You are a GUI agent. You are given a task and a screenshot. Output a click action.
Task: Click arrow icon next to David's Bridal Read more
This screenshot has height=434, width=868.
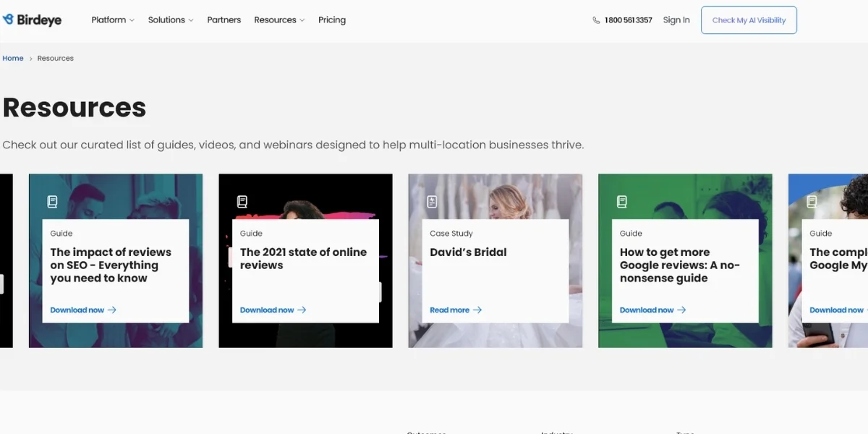point(477,310)
